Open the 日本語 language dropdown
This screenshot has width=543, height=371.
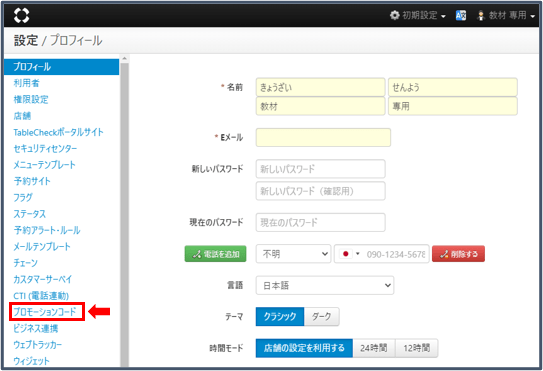325,285
